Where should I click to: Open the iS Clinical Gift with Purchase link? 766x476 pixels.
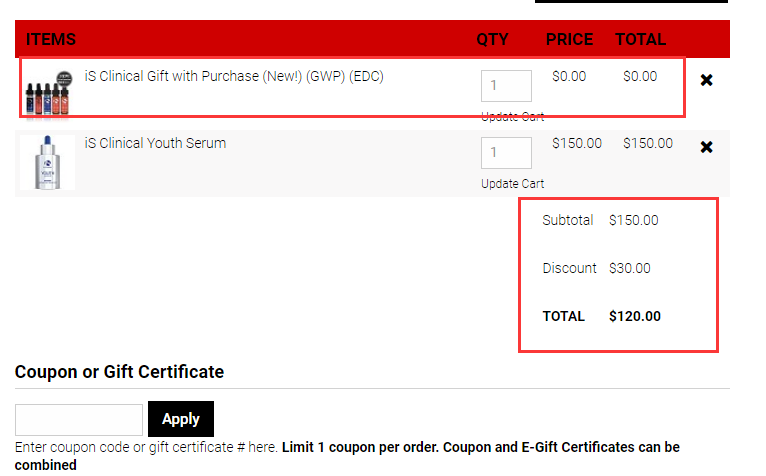[x=233, y=76]
